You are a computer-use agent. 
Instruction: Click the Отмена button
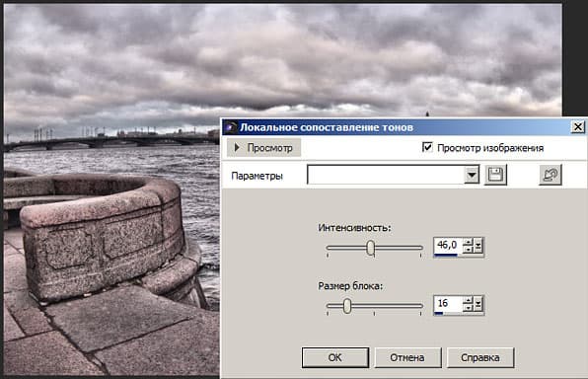[x=407, y=357]
